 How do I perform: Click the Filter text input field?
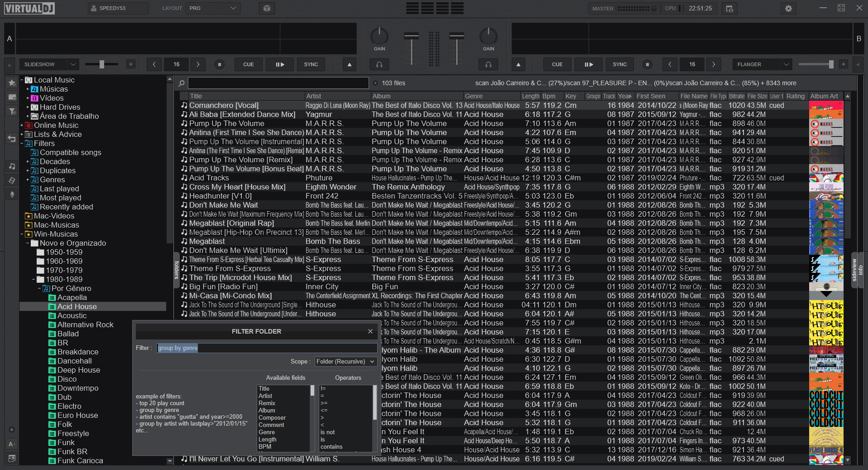[267, 348]
